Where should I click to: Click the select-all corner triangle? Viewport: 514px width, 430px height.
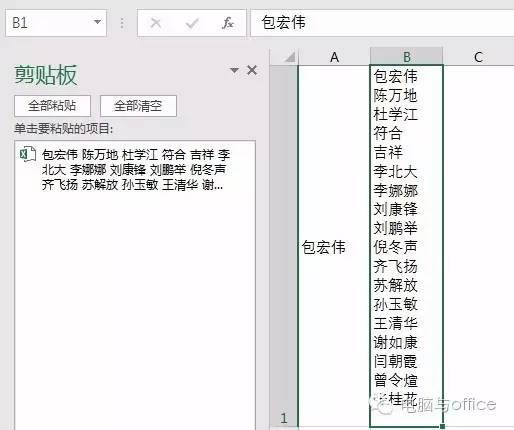click(290, 57)
